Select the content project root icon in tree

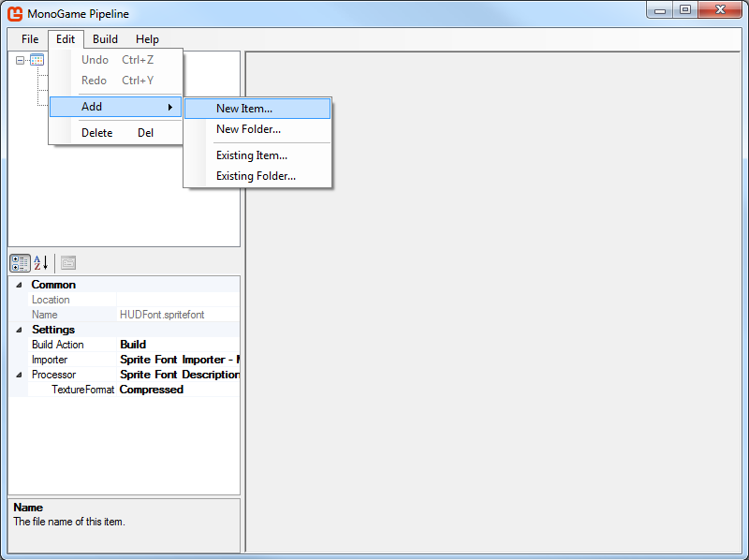(37, 60)
